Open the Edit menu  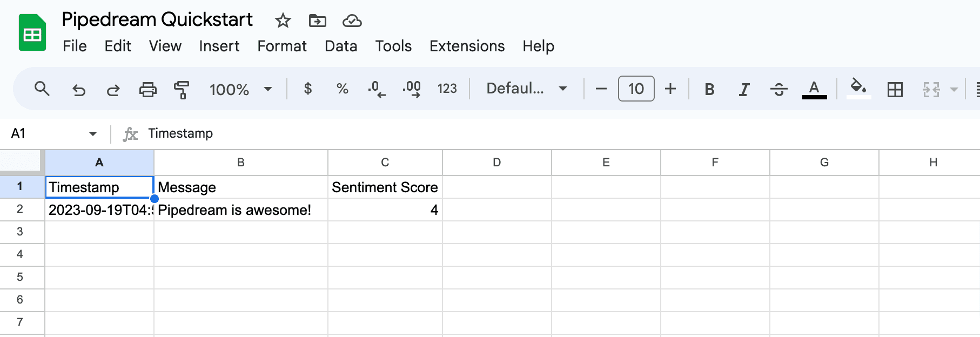pos(118,46)
